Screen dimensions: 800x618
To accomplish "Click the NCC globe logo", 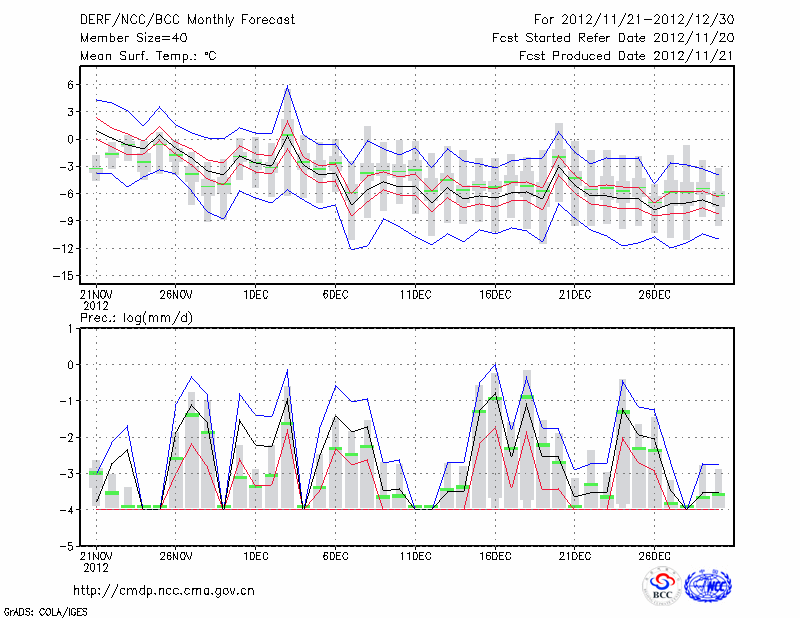I will 708,586.
